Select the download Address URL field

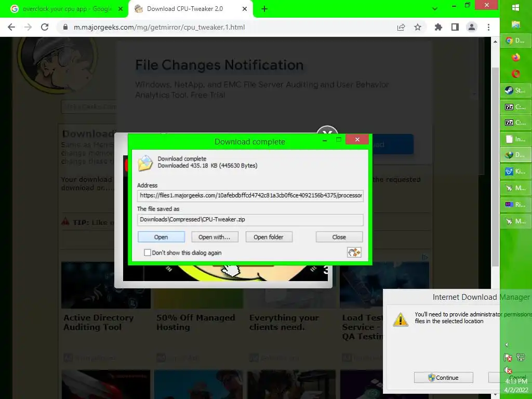pyautogui.click(x=250, y=195)
